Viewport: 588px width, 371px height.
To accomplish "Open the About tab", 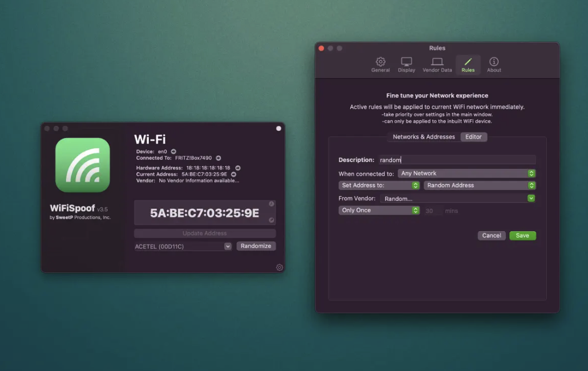I will [x=494, y=65].
